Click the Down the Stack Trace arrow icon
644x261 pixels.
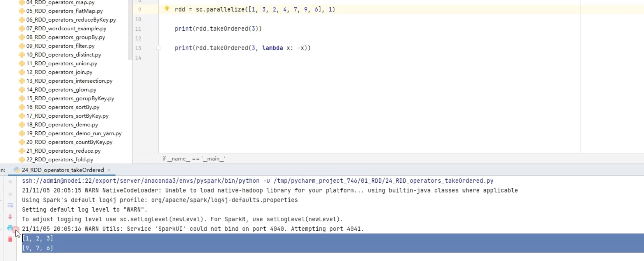pyautogui.click(x=10, y=194)
